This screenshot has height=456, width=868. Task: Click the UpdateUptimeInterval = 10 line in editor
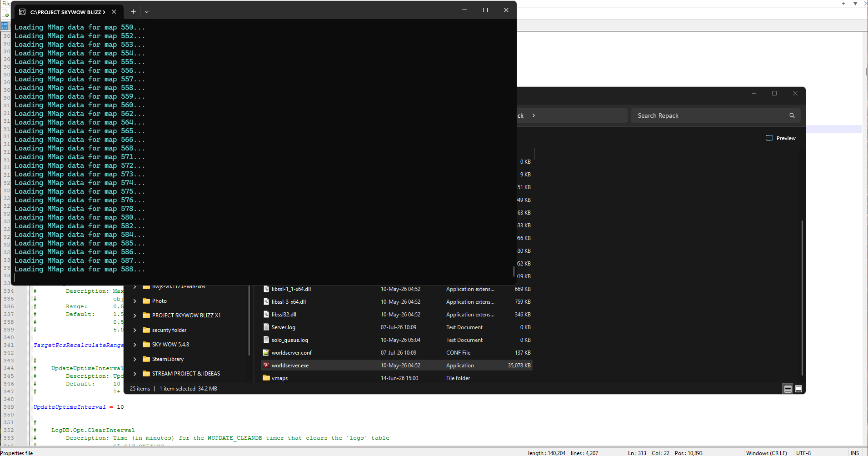[79, 407]
